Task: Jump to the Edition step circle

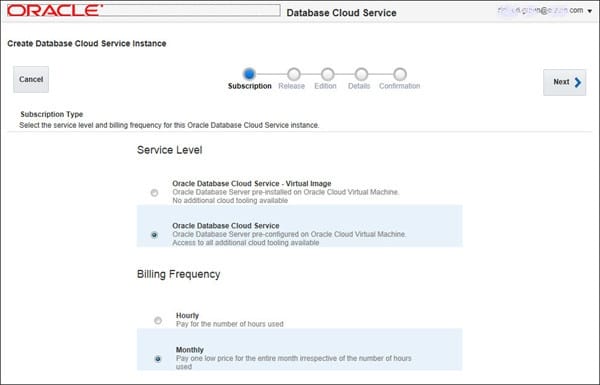Action: click(x=328, y=74)
